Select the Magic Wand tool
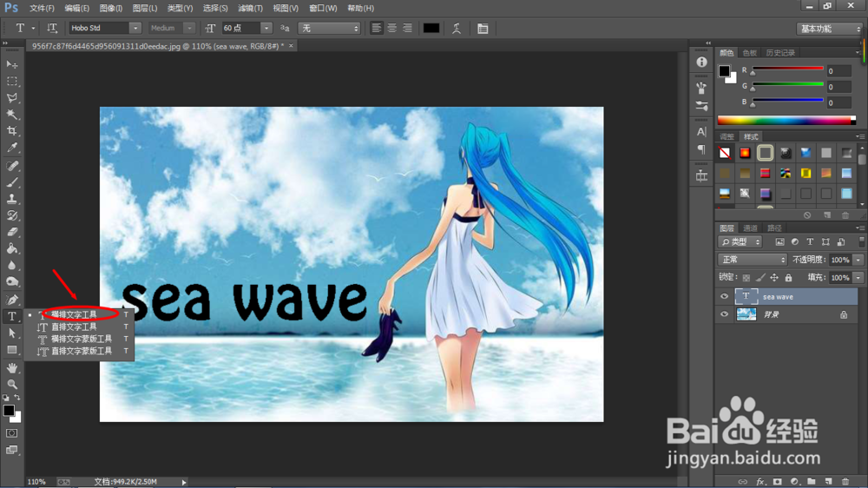 pos(11,115)
